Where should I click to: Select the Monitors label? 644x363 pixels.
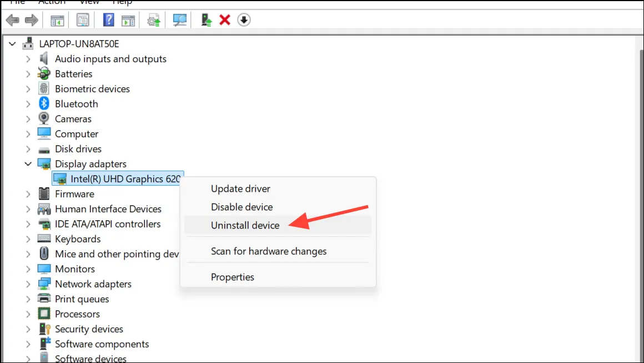click(75, 269)
